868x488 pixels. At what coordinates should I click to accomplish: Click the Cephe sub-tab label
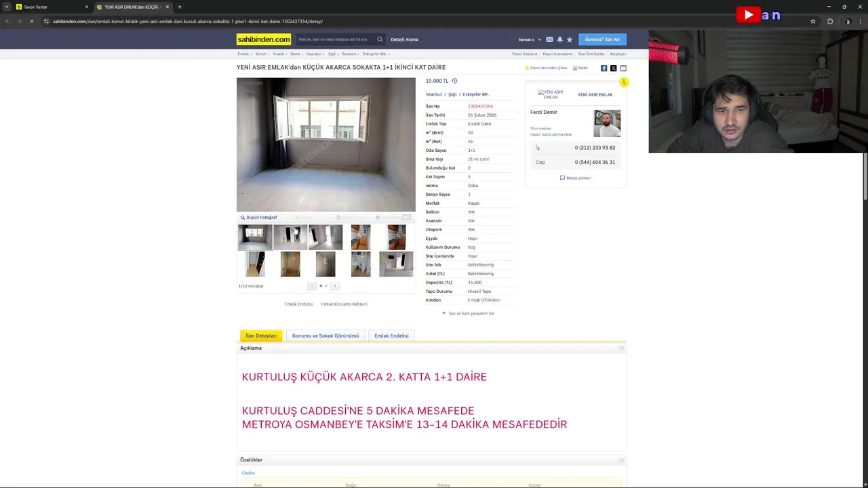(248, 472)
